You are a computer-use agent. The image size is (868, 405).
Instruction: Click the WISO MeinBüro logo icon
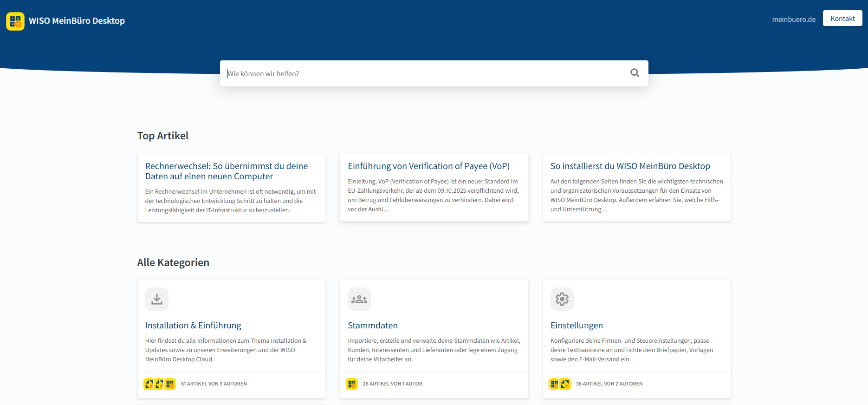[x=15, y=21]
